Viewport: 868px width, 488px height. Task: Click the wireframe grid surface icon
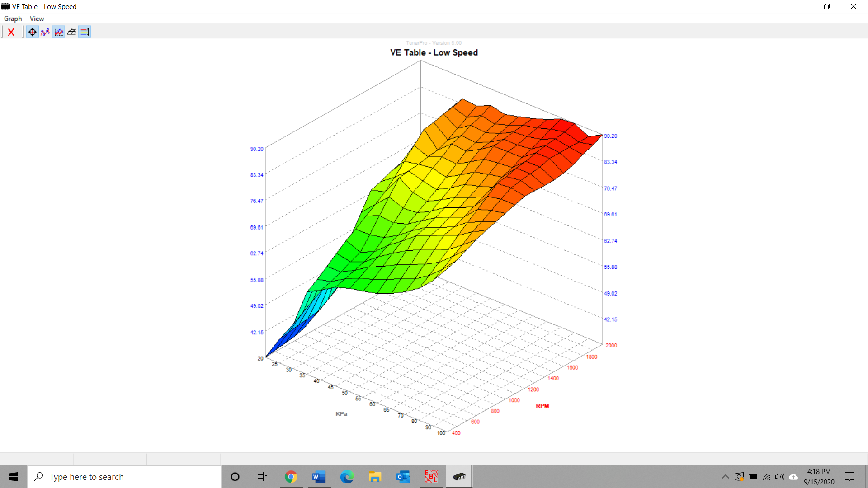coord(71,32)
